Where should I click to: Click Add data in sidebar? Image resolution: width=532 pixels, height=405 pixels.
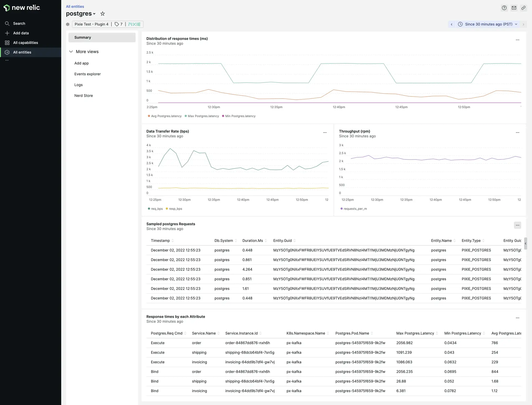pos(21,33)
